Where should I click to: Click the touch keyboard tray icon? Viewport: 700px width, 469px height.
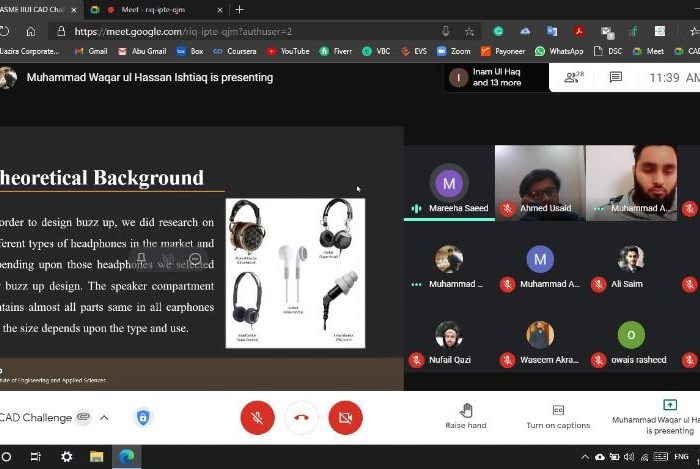[661, 457]
